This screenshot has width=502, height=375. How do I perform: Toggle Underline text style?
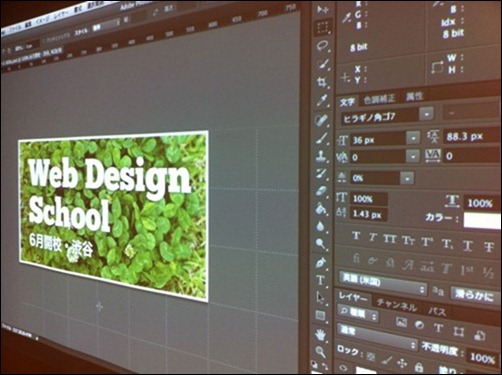pyautogui.click(x=468, y=246)
